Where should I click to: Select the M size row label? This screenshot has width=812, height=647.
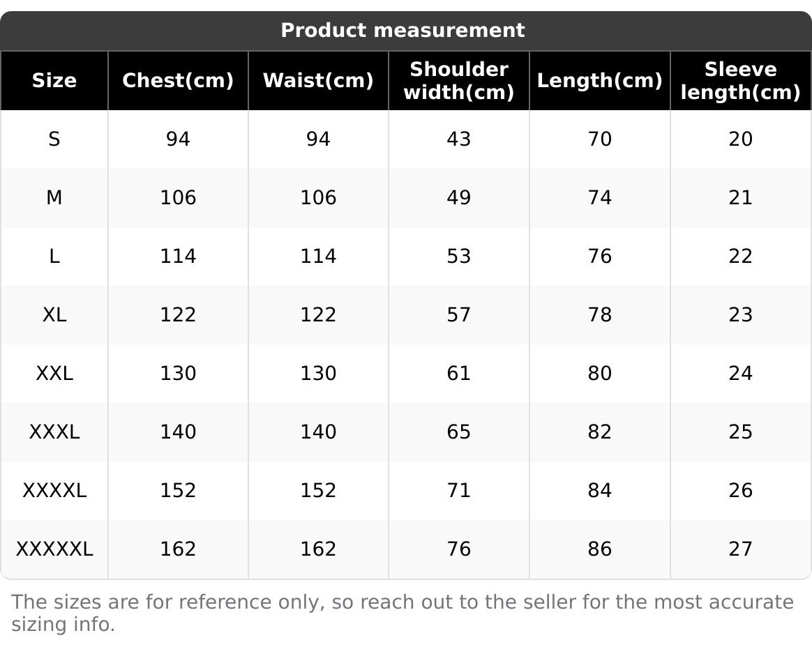pos(54,198)
